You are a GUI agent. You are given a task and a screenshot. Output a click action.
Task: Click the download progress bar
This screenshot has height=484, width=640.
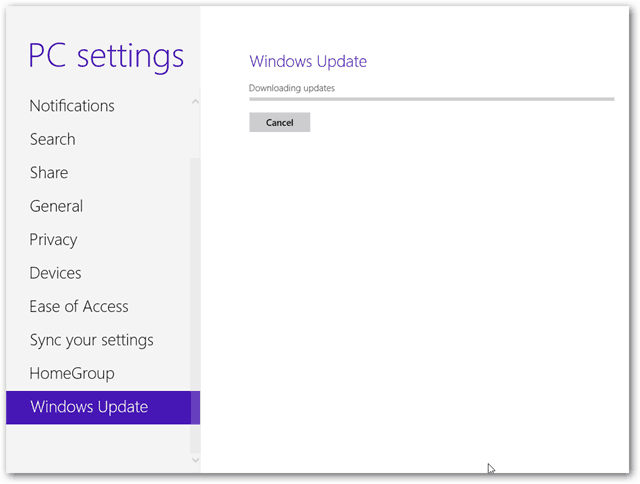point(431,99)
